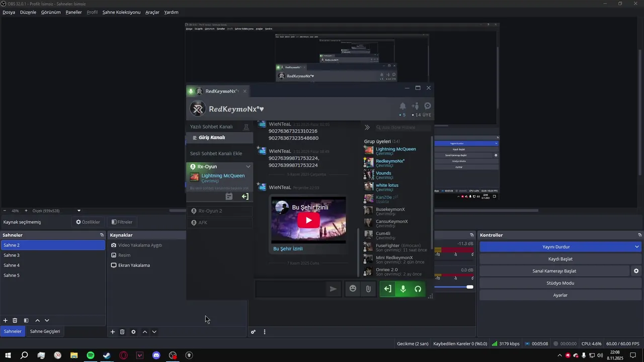Open Dosya menu
The height and width of the screenshot is (362, 644).
coord(9,12)
